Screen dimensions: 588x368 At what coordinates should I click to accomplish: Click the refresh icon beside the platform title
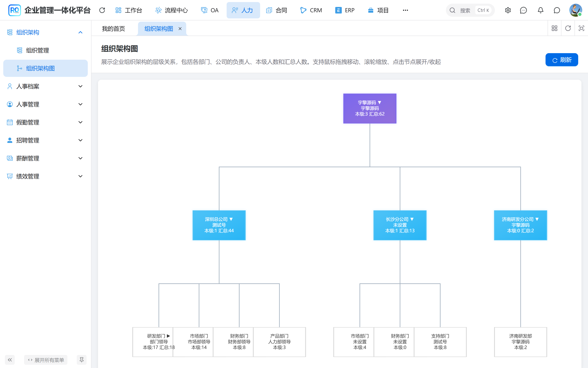(x=102, y=10)
